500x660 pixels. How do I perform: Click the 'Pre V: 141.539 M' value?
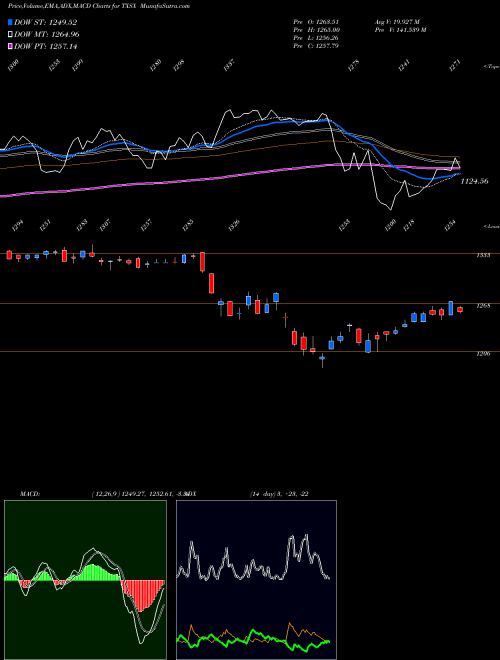(401, 30)
